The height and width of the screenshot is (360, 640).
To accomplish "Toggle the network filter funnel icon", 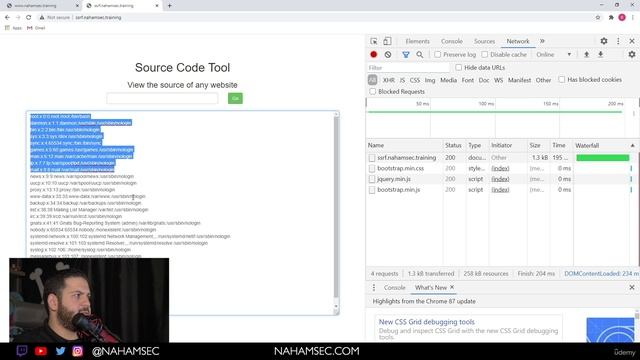I will click(x=406, y=54).
